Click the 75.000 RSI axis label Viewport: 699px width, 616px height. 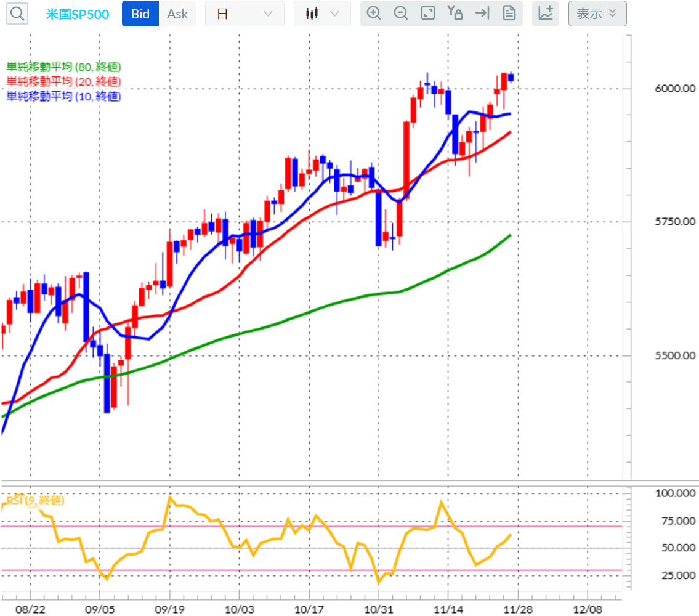click(x=678, y=521)
